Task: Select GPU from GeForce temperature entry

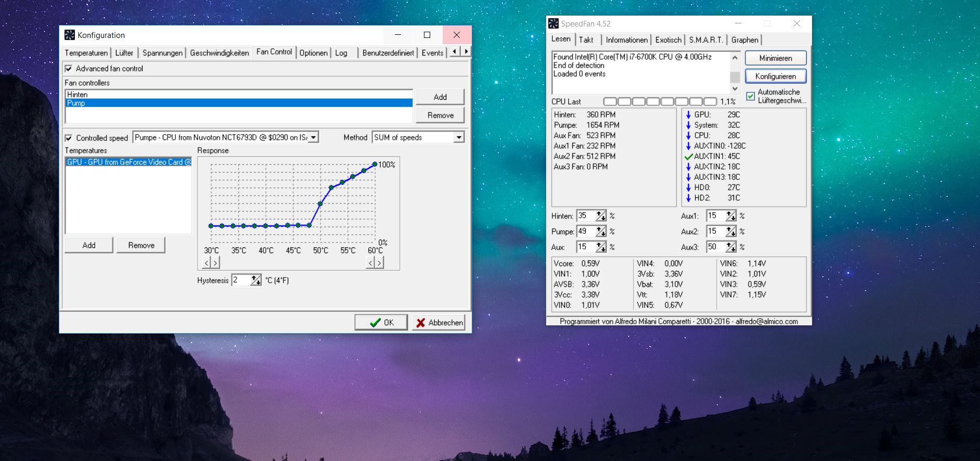Action: 128,162
